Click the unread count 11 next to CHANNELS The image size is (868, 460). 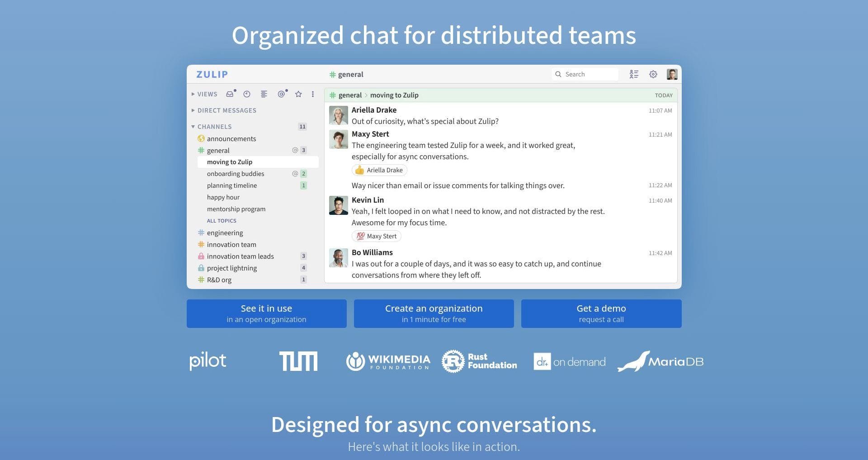pyautogui.click(x=302, y=127)
